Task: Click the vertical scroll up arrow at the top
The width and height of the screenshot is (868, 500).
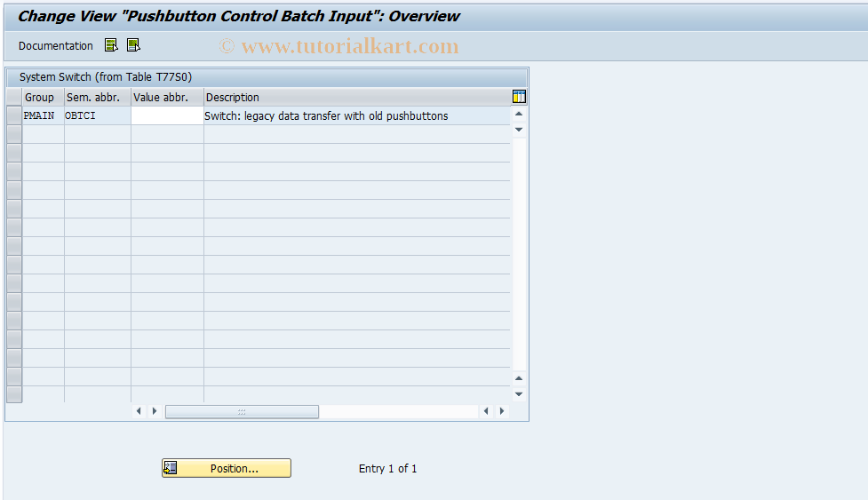Action: (x=519, y=114)
